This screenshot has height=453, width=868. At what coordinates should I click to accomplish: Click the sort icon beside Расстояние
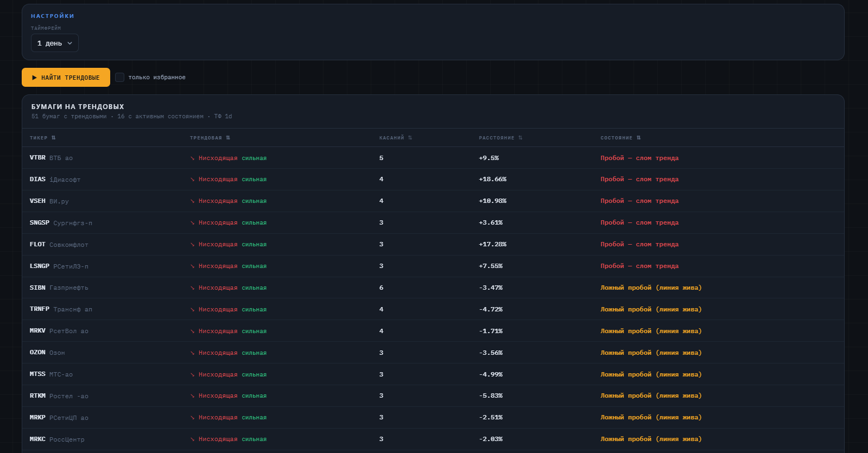click(x=520, y=138)
